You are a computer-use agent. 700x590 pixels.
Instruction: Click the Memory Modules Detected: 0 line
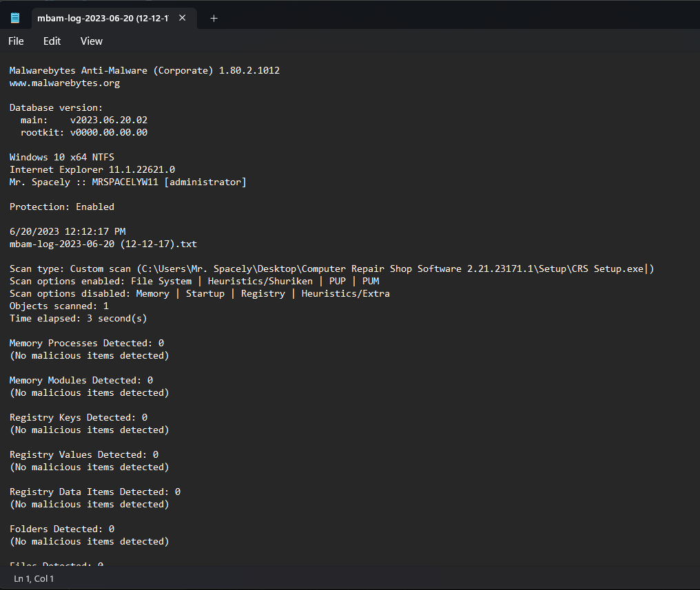[x=81, y=381]
